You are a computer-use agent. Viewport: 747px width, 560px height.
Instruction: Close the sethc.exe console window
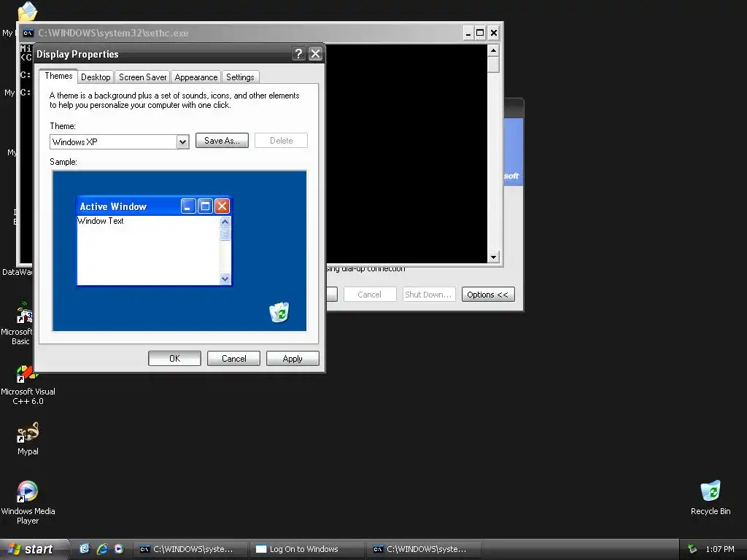[494, 33]
